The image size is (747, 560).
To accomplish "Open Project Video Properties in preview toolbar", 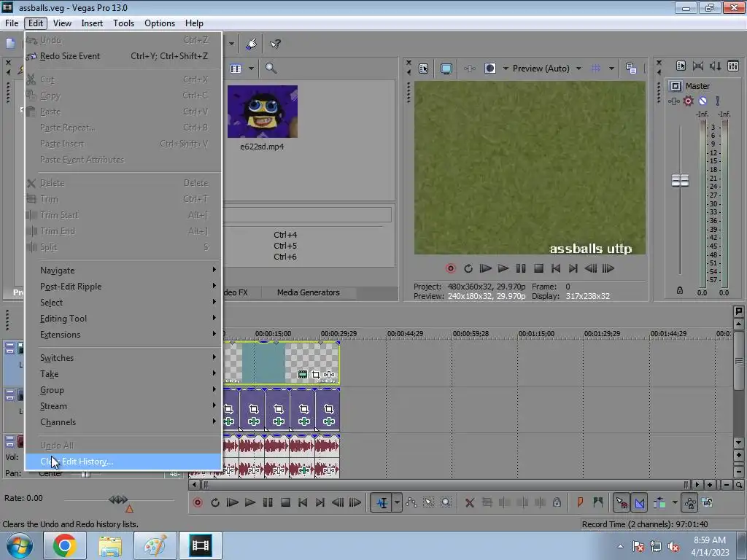I will [424, 69].
